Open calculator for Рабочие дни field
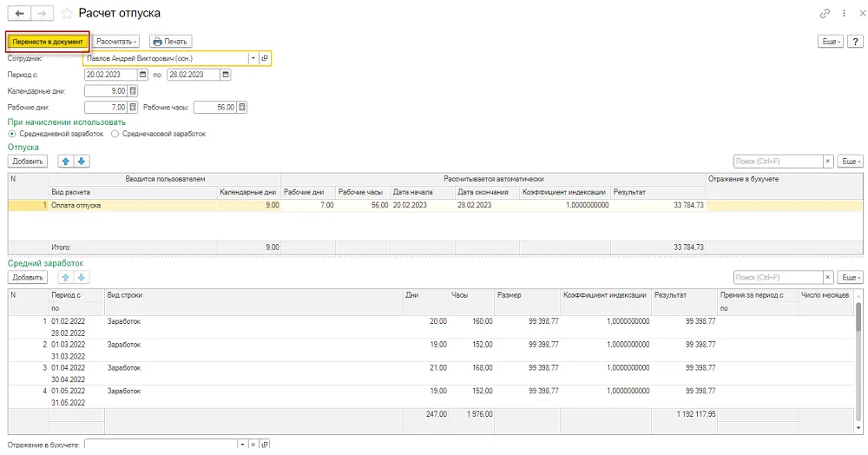This screenshot has height=455, width=868. (x=133, y=108)
